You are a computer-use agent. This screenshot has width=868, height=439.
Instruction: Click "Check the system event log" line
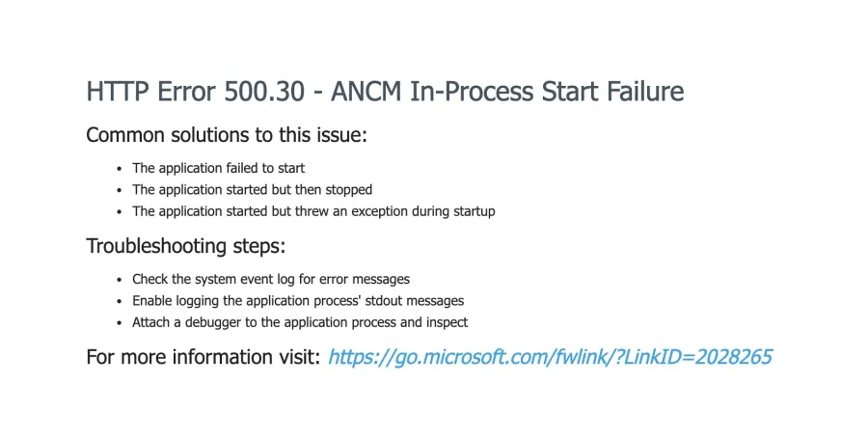(271, 279)
